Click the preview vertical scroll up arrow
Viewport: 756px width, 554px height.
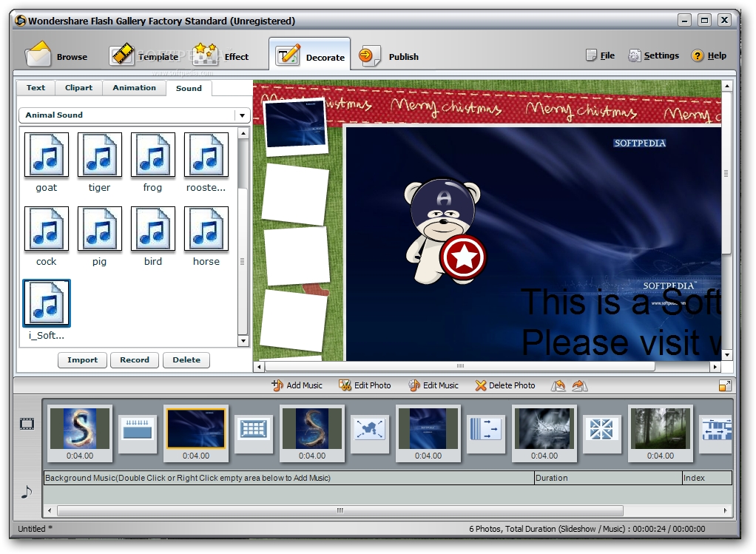(x=726, y=87)
